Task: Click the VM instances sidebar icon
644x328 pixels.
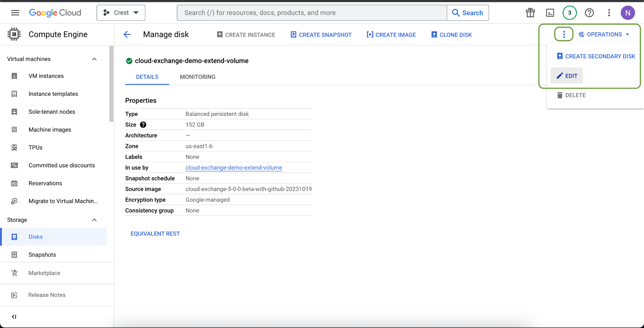Action: (x=14, y=76)
